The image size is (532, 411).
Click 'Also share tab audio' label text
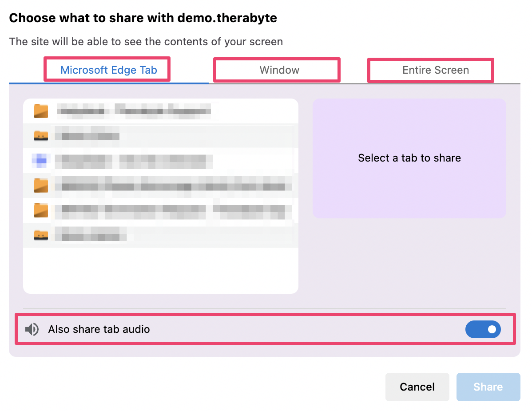point(99,329)
